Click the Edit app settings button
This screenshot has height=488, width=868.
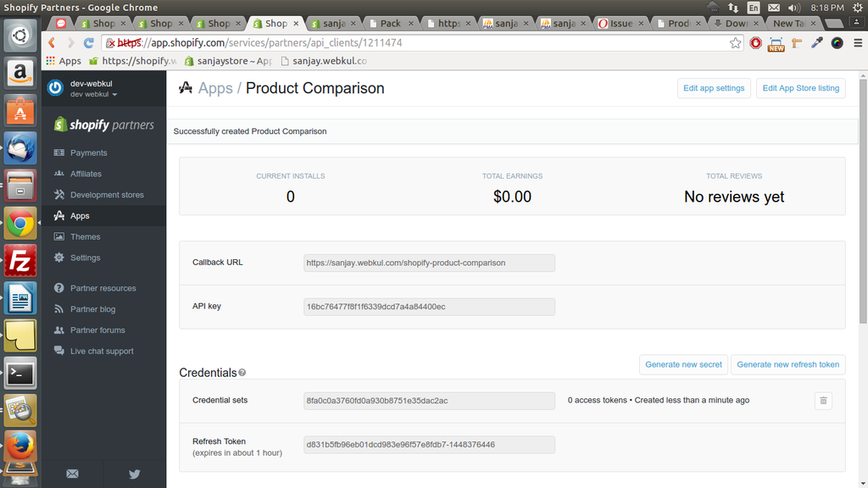pyautogui.click(x=714, y=88)
